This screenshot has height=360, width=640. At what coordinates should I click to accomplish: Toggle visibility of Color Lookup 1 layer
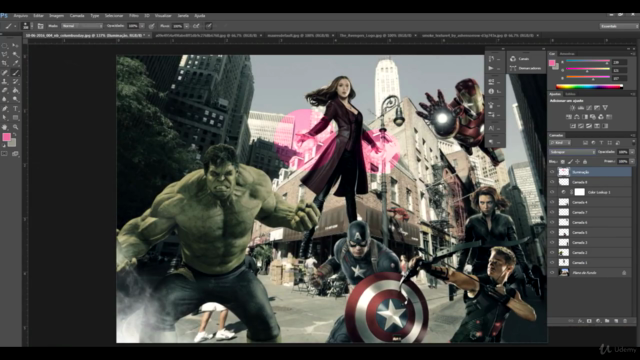point(552,192)
